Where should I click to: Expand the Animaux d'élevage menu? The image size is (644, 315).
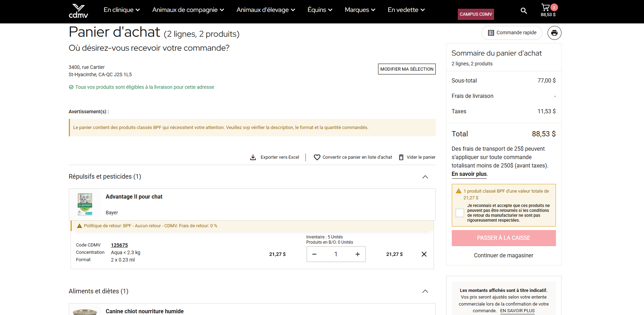(266, 10)
